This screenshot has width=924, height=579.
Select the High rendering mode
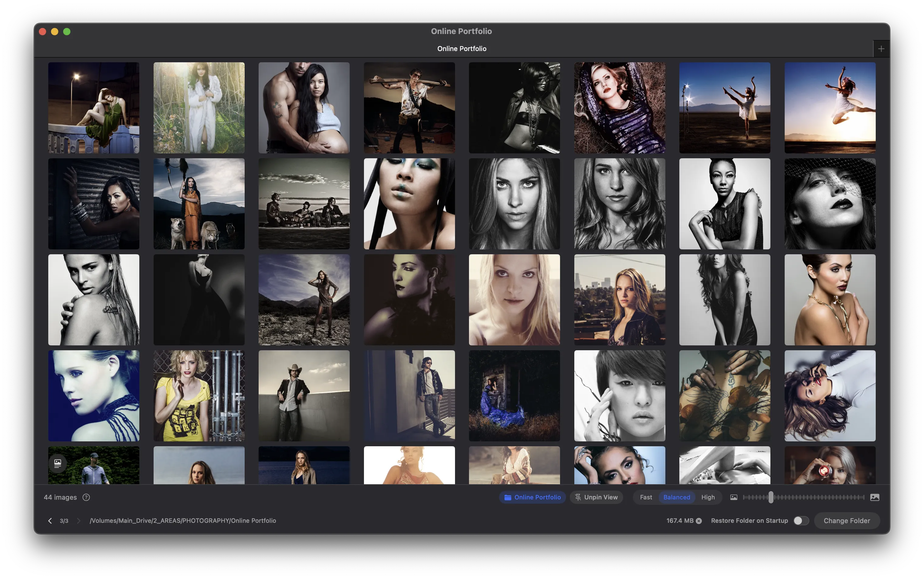(708, 497)
